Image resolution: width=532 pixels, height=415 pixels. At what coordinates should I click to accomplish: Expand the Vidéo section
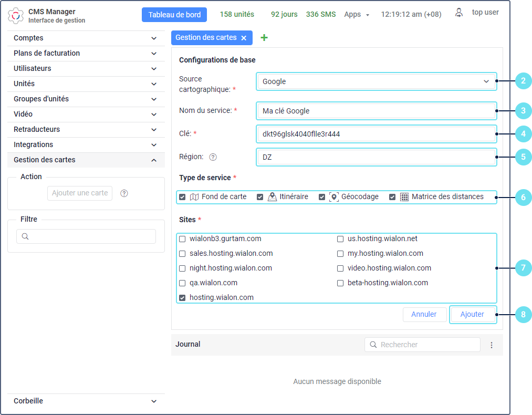pos(86,115)
